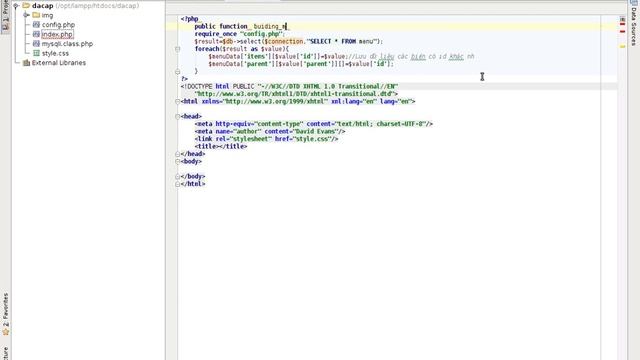The width and height of the screenshot is (640, 360).
Task: Click between the title tags
Action: (x=219, y=147)
